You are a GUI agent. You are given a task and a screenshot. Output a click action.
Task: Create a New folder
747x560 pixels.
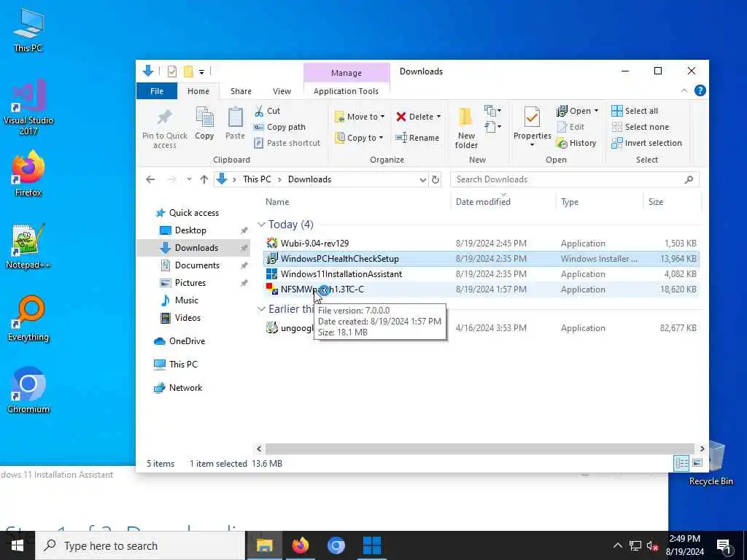click(466, 128)
